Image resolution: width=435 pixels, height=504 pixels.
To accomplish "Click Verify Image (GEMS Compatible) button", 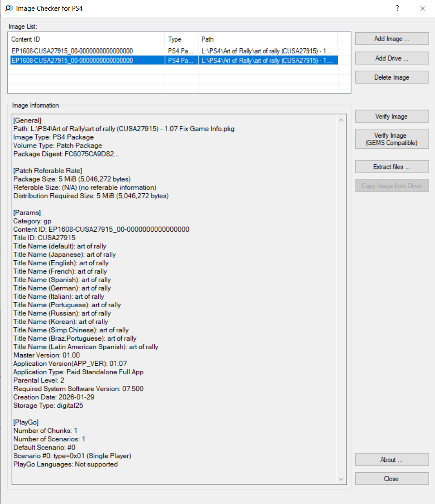I will (x=392, y=139).
